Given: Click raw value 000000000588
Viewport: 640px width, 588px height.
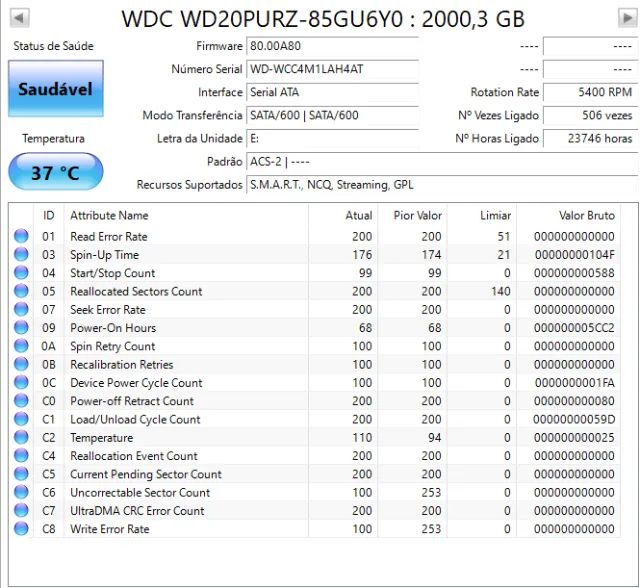Looking at the screenshot, I should pos(574,273).
